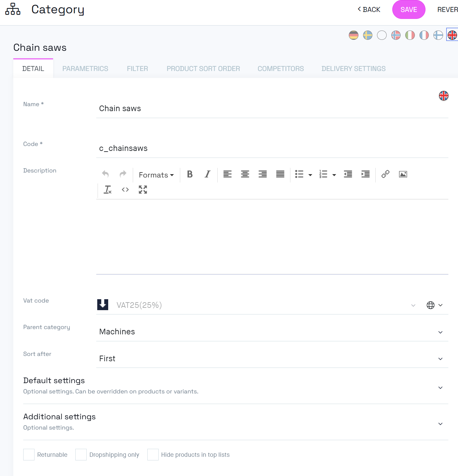Decrease indent in description
The width and height of the screenshot is (458, 476).
[348, 174]
